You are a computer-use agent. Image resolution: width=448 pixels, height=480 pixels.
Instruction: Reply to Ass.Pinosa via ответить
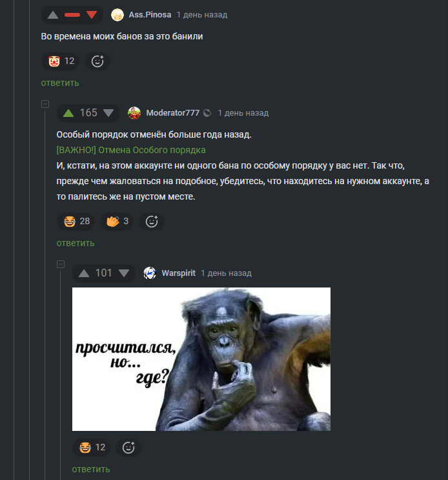tap(60, 83)
